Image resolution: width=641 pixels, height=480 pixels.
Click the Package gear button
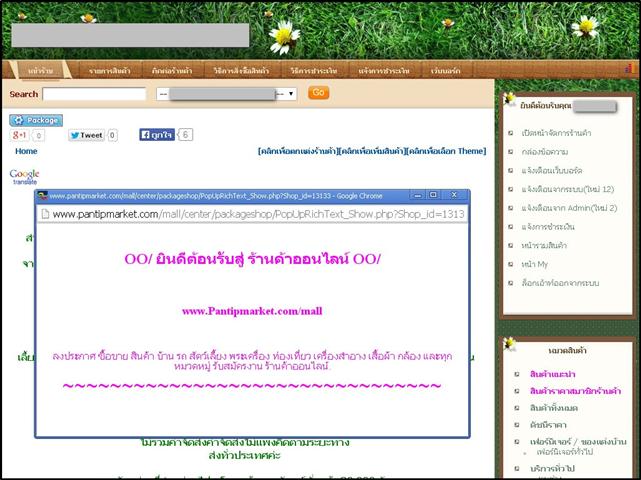[36, 120]
